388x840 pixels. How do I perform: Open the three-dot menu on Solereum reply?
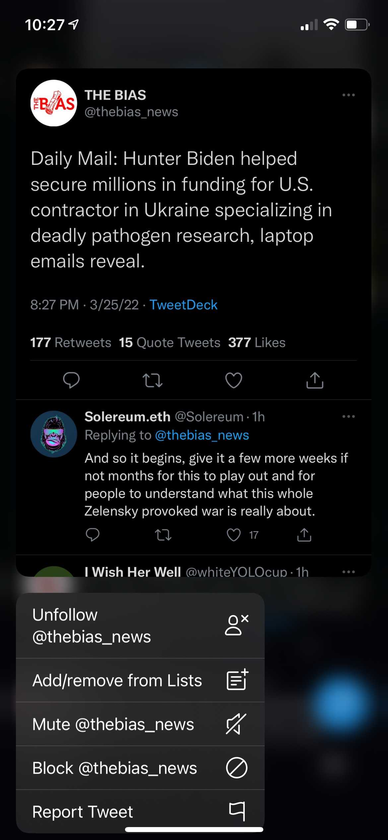[x=348, y=416]
